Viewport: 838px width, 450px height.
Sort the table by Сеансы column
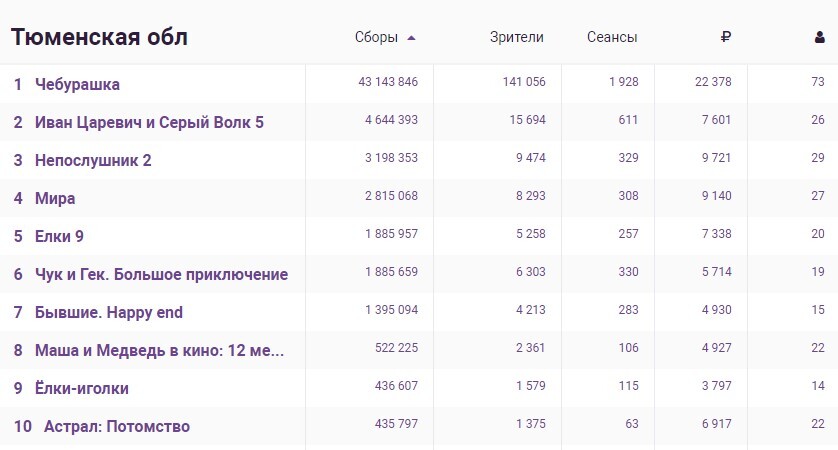pos(612,38)
